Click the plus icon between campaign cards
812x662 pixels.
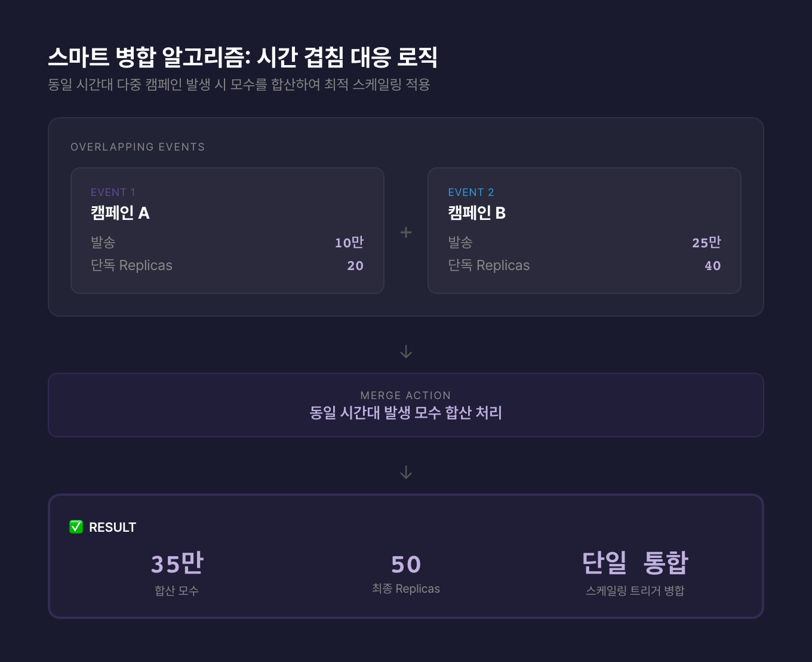coord(406,232)
